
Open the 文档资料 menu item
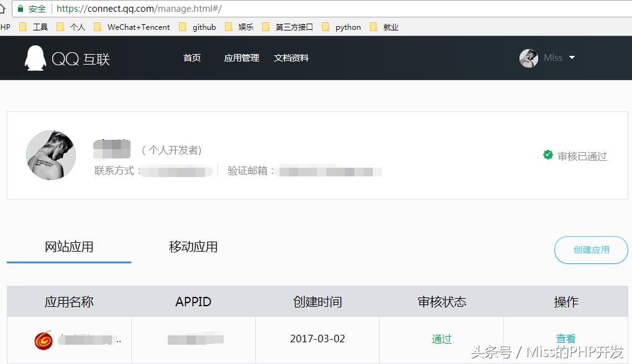tap(290, 58)
